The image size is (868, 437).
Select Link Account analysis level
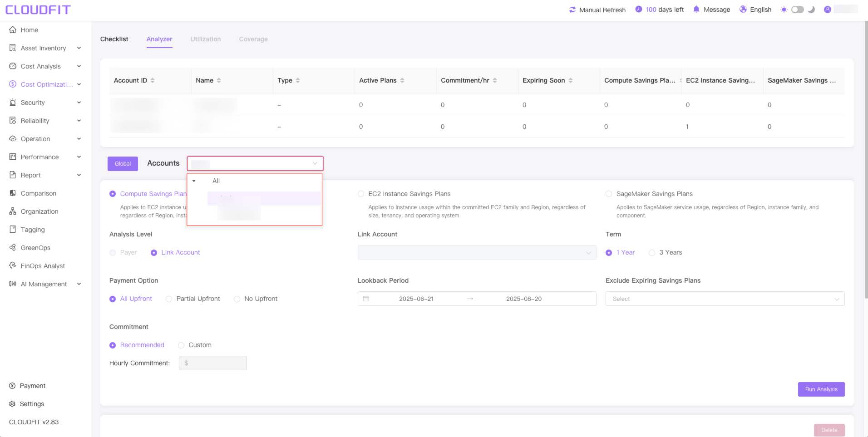pyautogui.click(x=154, y=253)
